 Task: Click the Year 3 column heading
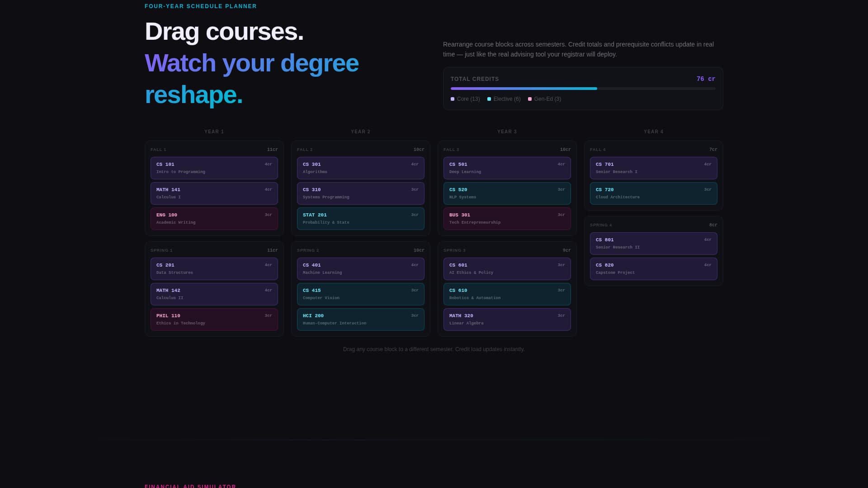(507, 132)
